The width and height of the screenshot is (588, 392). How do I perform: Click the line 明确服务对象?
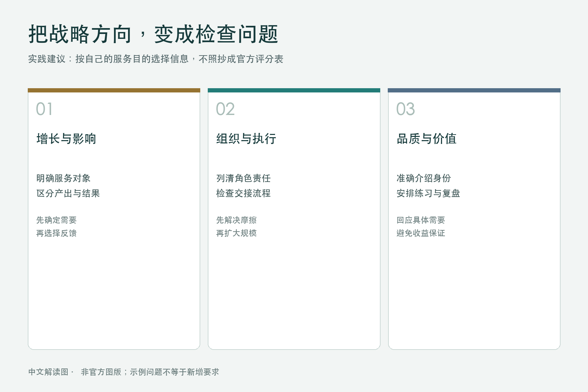(63, 178)
